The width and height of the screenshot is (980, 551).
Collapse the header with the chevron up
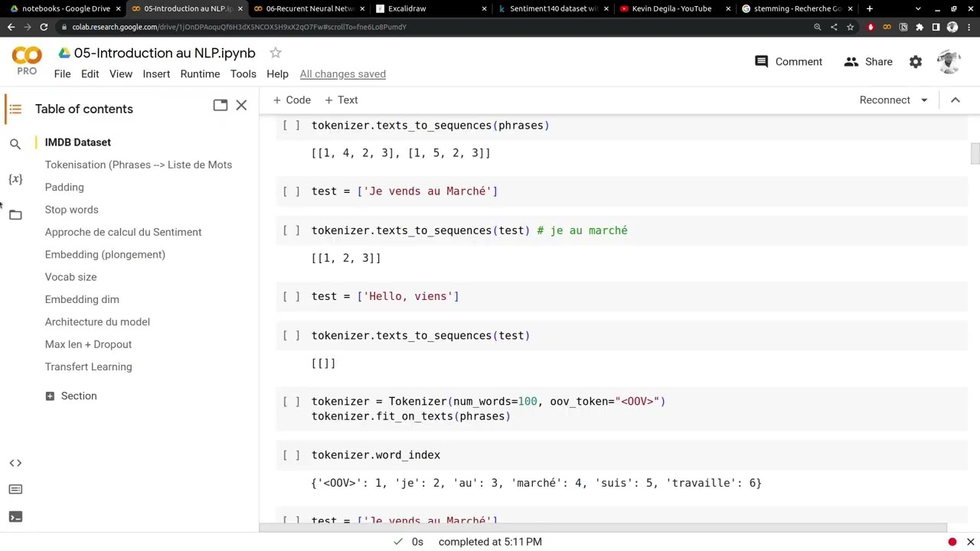[x=955, y=100]
